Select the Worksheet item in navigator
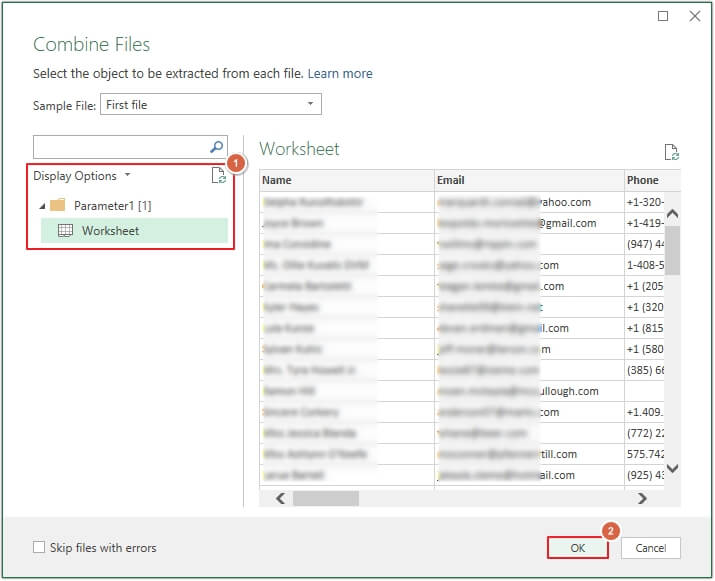The width and height of the screenshot is (715, 581). coord(110,231)
